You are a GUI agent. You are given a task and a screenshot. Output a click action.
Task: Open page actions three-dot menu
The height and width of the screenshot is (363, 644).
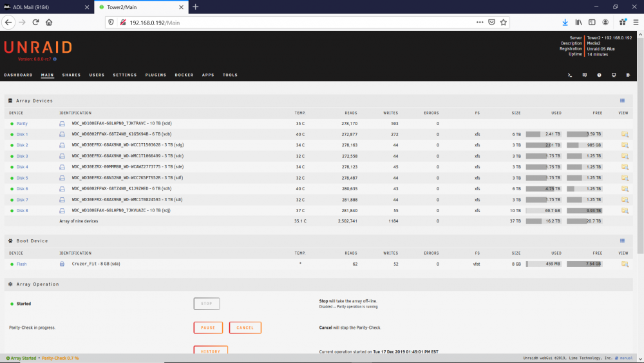coord(480,23)
